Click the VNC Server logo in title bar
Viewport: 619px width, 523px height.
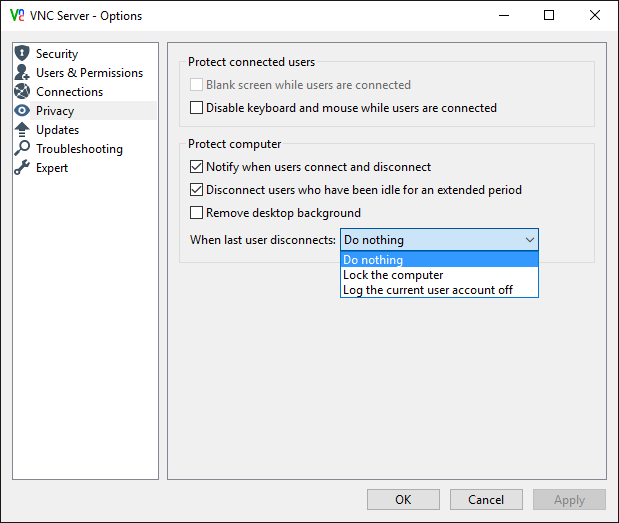point(17,16)
